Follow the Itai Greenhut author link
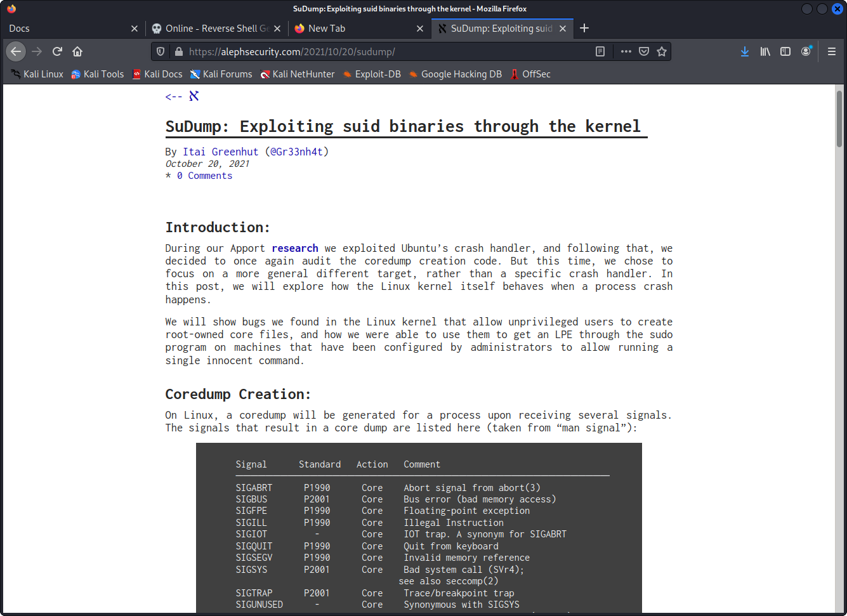Screen dimensions: 847x616 click(x=220, y=152)
